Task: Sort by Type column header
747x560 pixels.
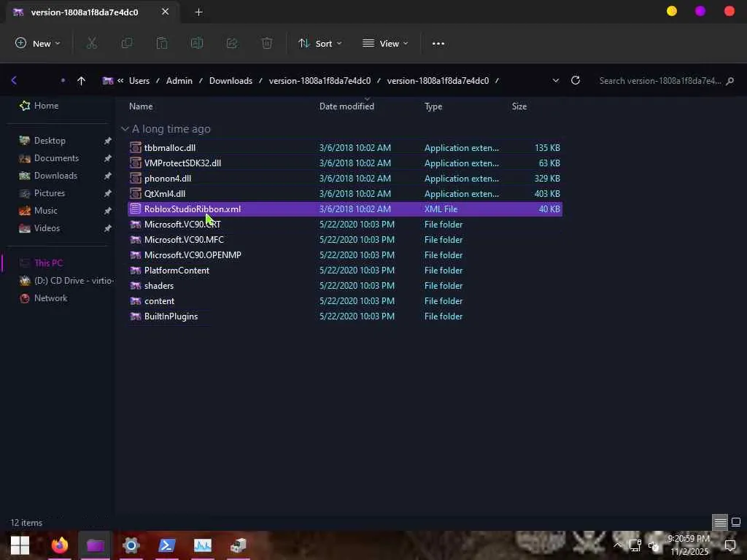Action: tap(433, 106)
